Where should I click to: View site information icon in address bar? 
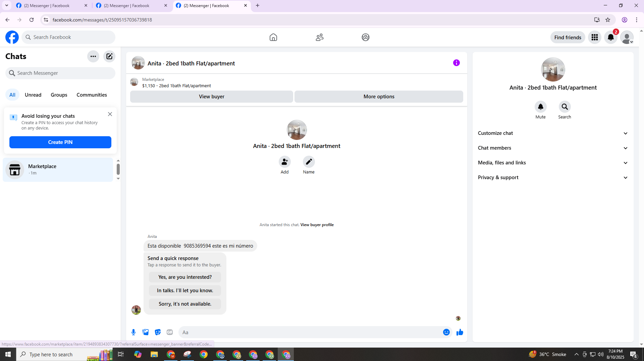[x=46, y=20]
